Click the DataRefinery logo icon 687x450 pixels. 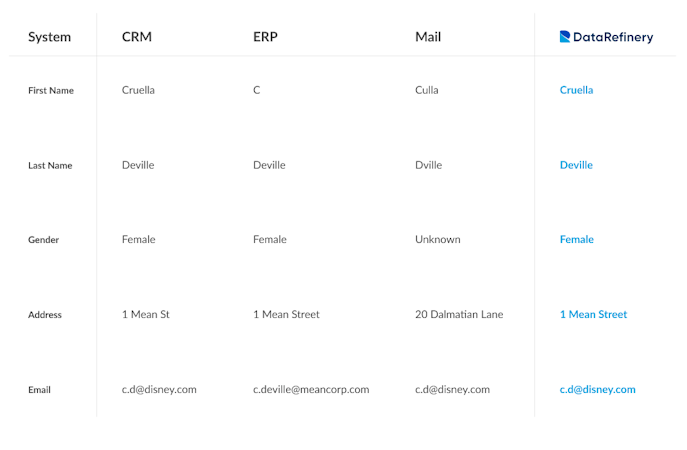565,37
